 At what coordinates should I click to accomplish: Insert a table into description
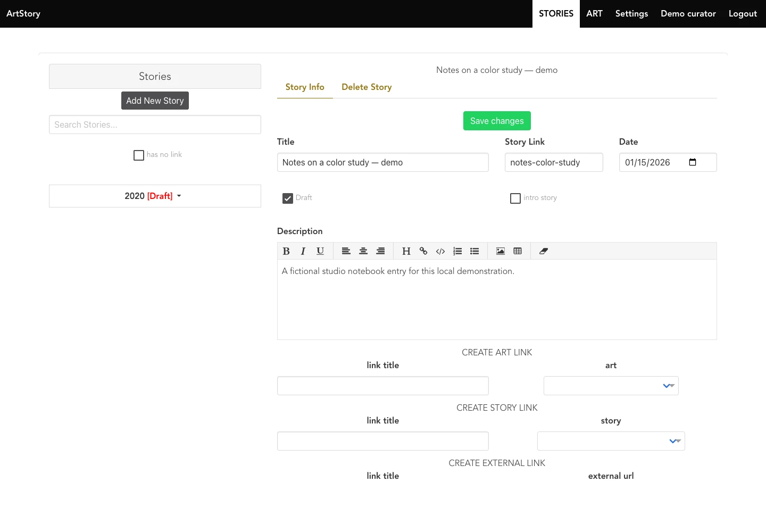(x=518, y=251)
